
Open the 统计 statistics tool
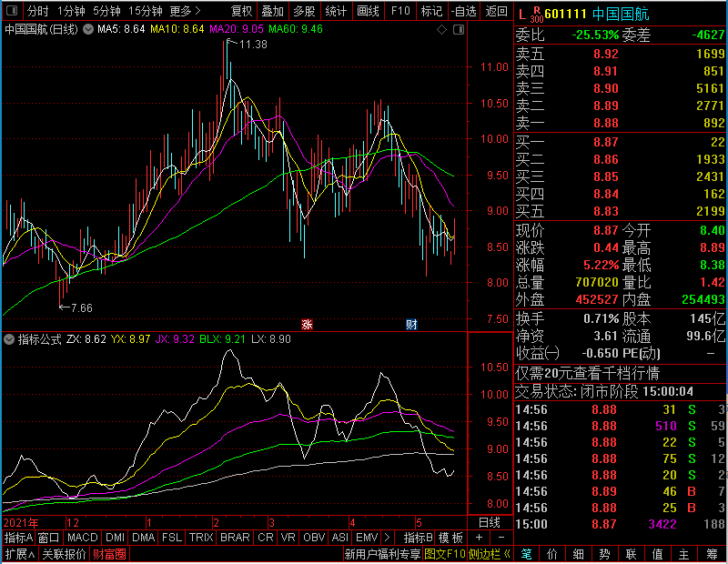[336, 11]
